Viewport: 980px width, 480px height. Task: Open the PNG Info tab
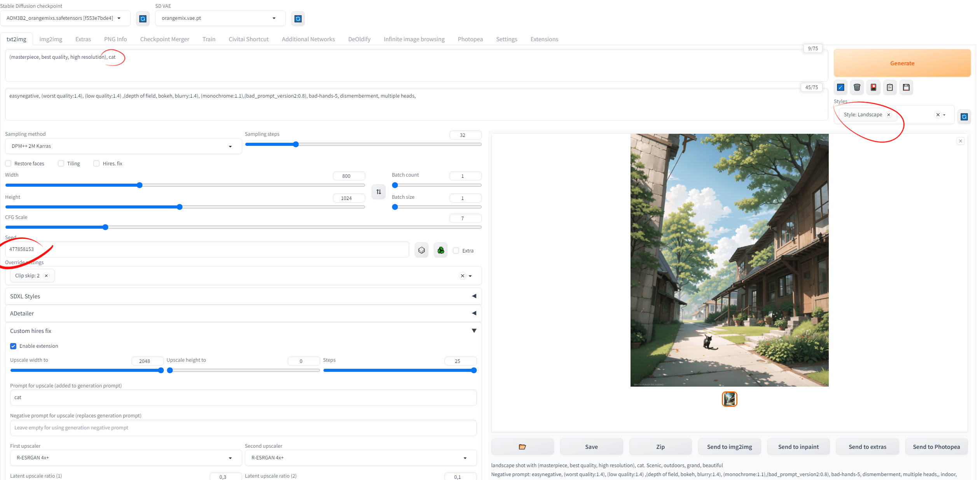(115, 39)
